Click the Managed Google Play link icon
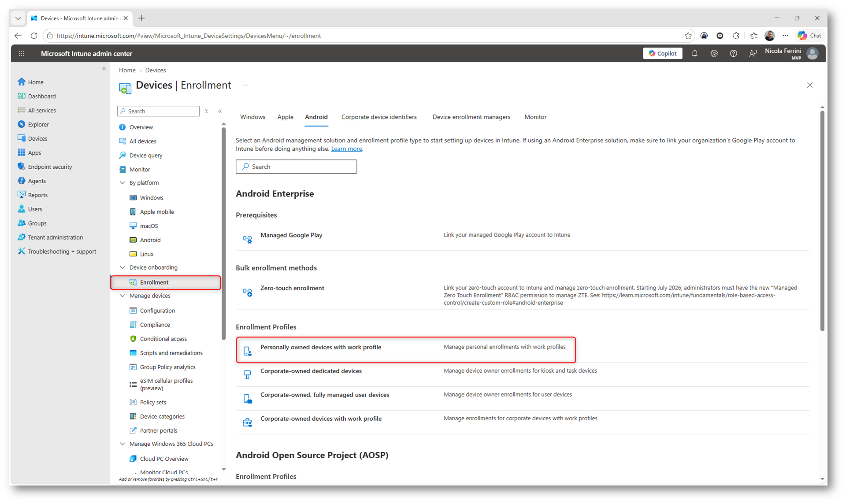Screen dimensions: 846x504 (248, 239)
